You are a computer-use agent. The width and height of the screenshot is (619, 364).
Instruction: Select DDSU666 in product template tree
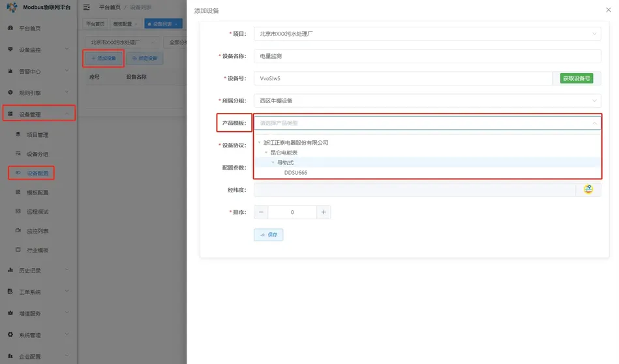(x=295, y=173)
